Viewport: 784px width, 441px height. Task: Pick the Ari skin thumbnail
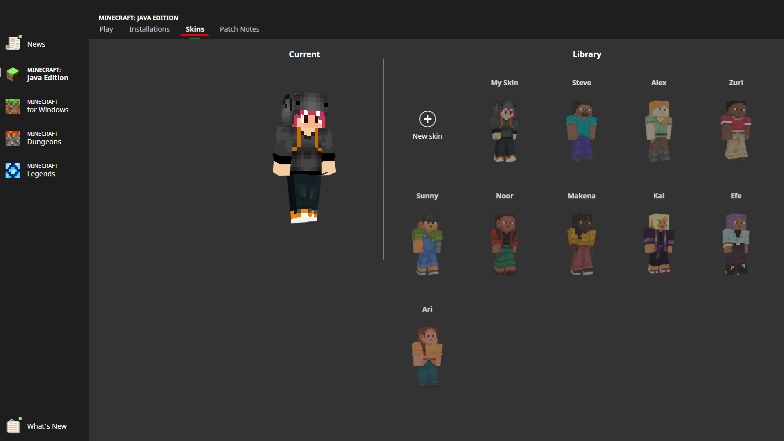pos(427,356)
